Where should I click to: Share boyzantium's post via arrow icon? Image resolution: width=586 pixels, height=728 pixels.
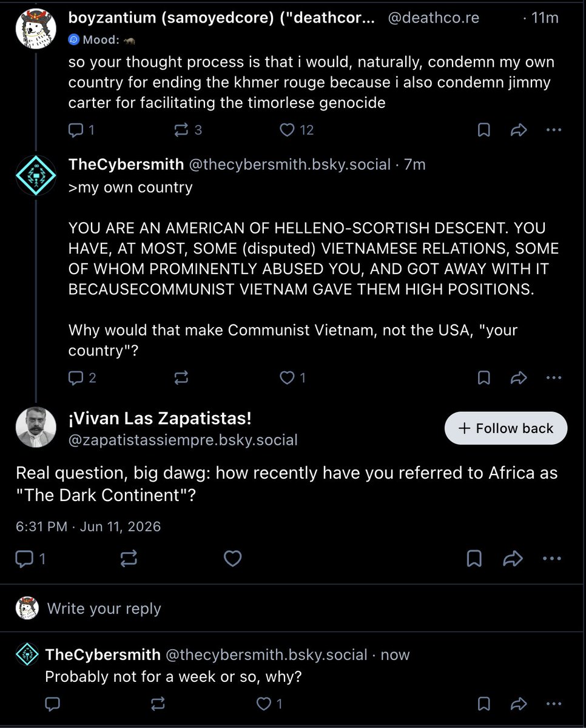tap(519, 130)
